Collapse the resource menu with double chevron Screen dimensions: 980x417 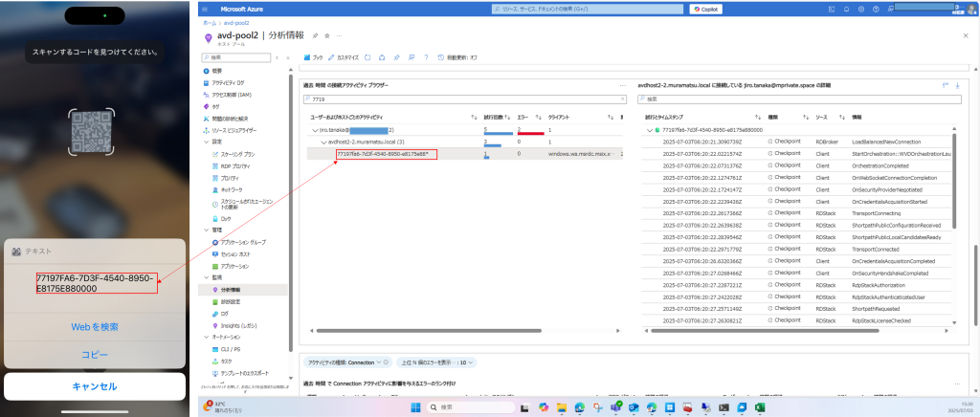pyautogui.click(x=287, y=57)
